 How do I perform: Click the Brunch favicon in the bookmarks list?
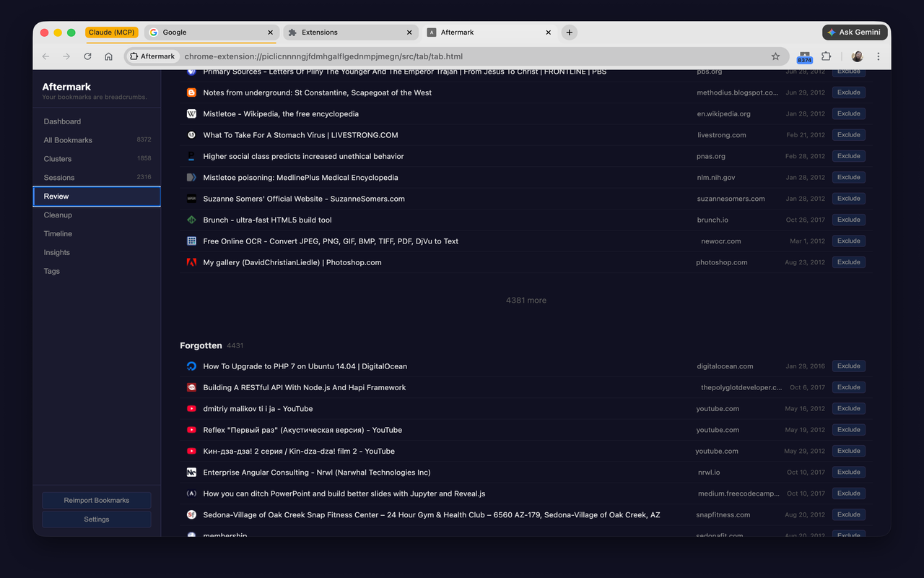[191, 220]
